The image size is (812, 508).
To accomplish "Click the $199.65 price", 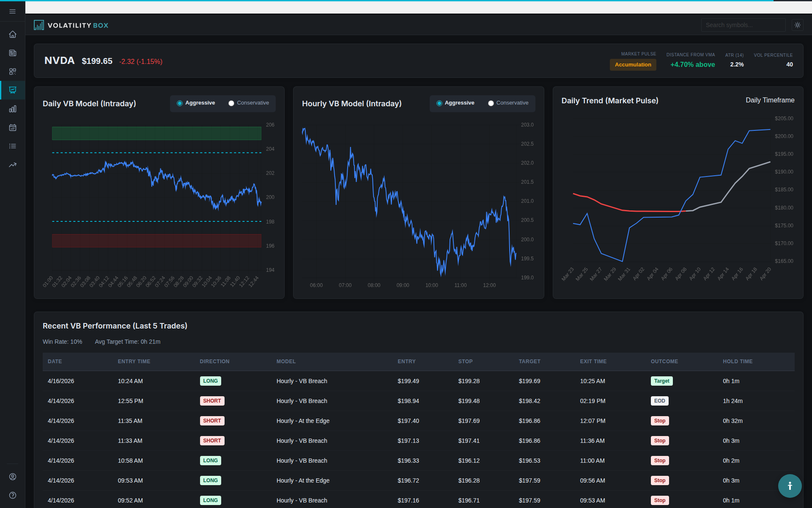I will (x=97, y=61).
